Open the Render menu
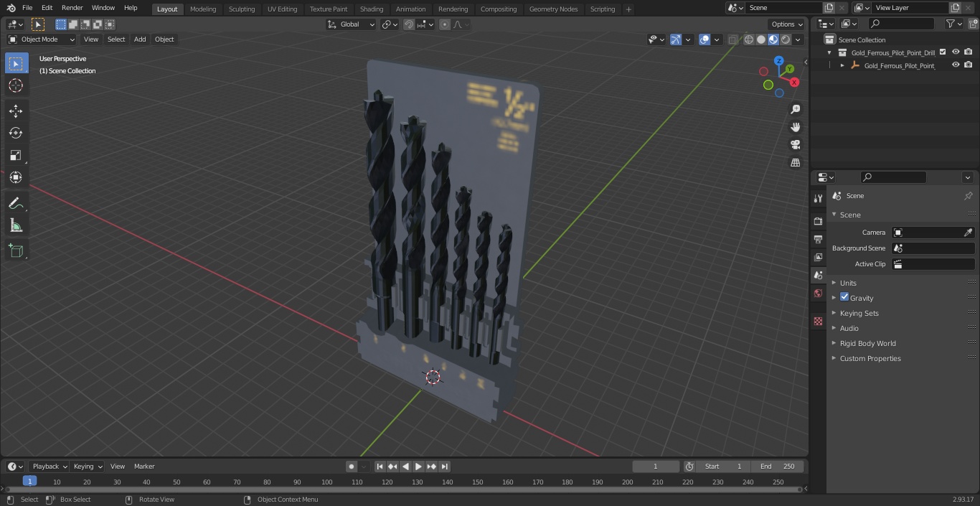 pos(72,8)
